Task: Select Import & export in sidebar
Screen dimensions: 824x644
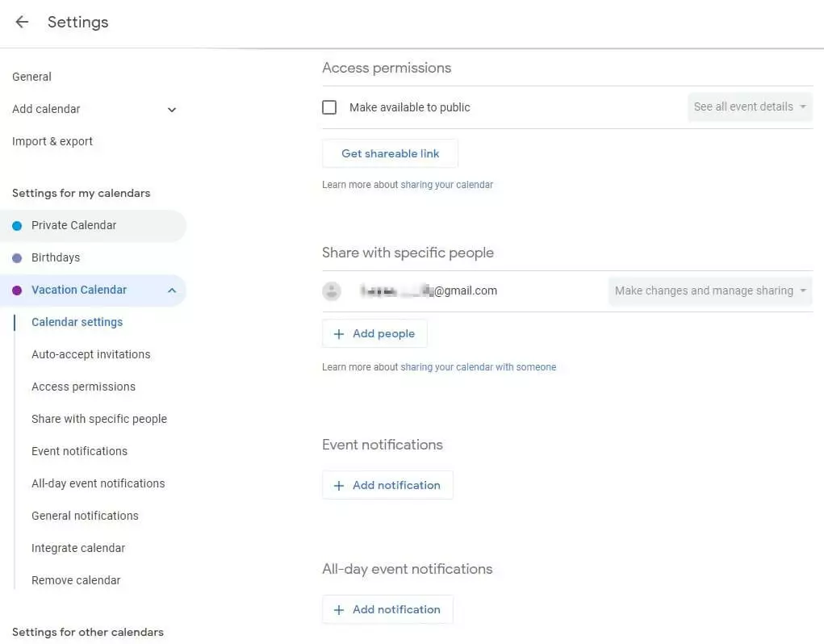Action: [x=52, y=142]
